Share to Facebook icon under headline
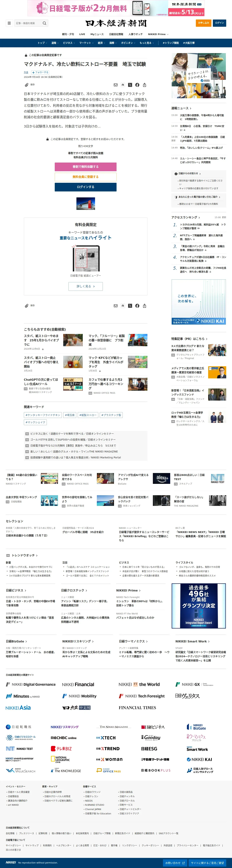 (x=137, y=85)
